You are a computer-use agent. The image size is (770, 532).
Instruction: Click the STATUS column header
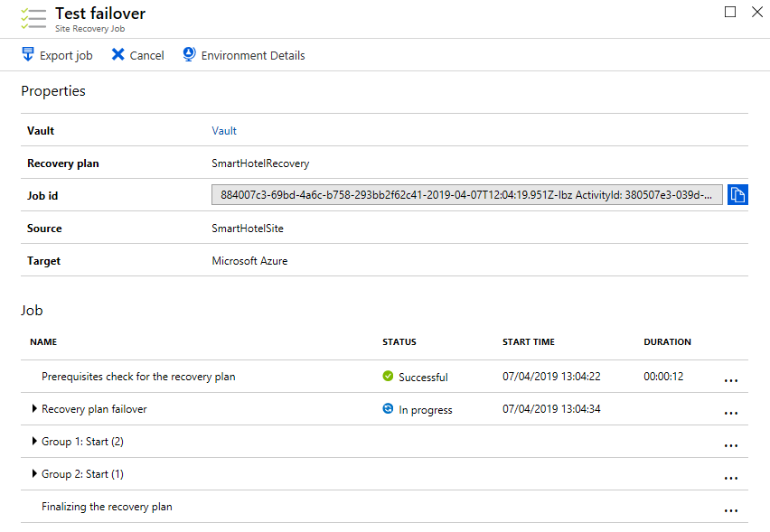click(x=399, y=342)
